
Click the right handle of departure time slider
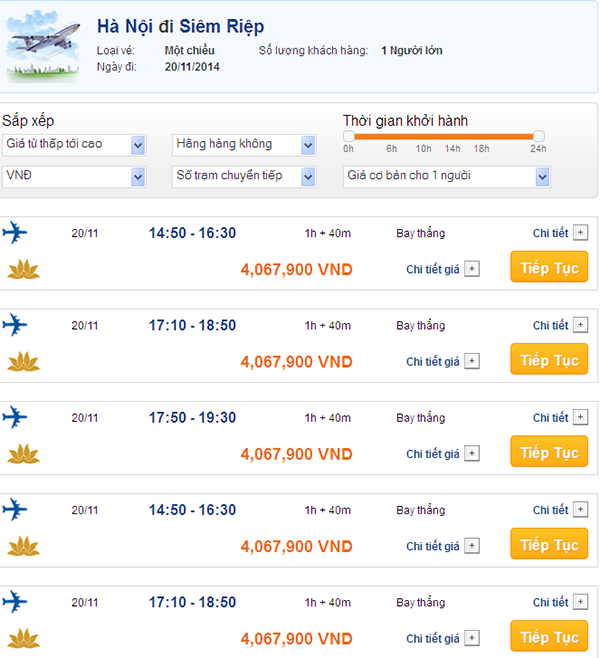pos(539,135)
